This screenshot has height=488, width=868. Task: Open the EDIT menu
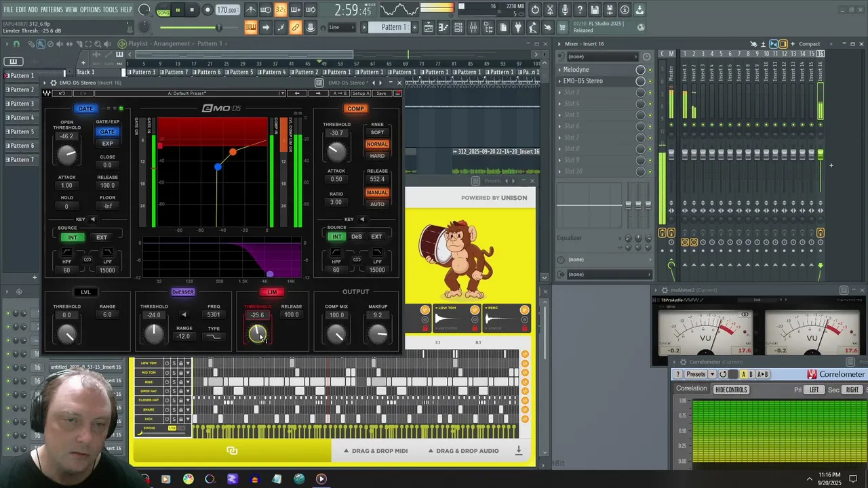[x=21, y=9]
